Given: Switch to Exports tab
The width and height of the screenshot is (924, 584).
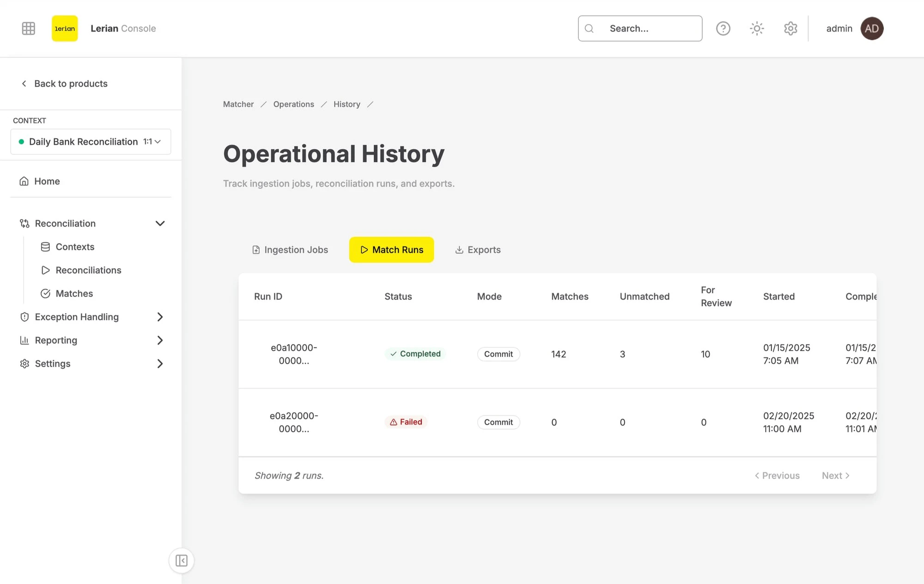Looking at the screenshot, I should coord(478,250).
